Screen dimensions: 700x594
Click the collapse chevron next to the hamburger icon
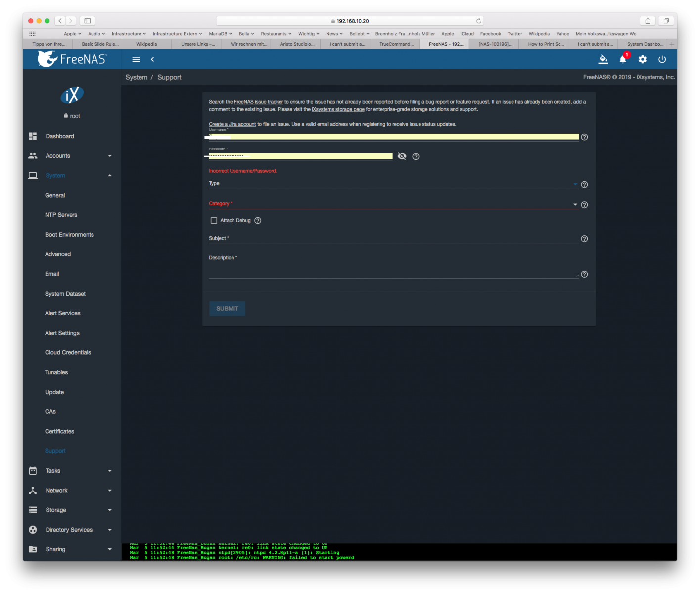152,59
